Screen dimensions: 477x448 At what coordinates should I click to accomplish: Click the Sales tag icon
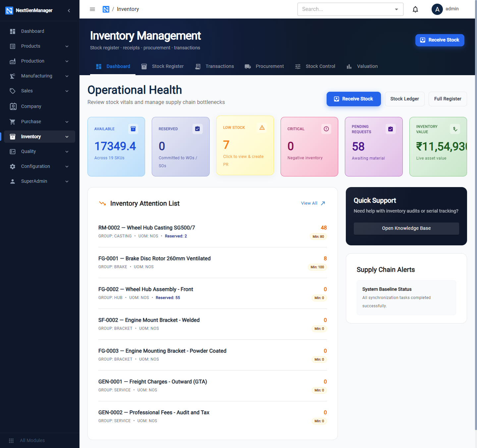tap(13, 91)
